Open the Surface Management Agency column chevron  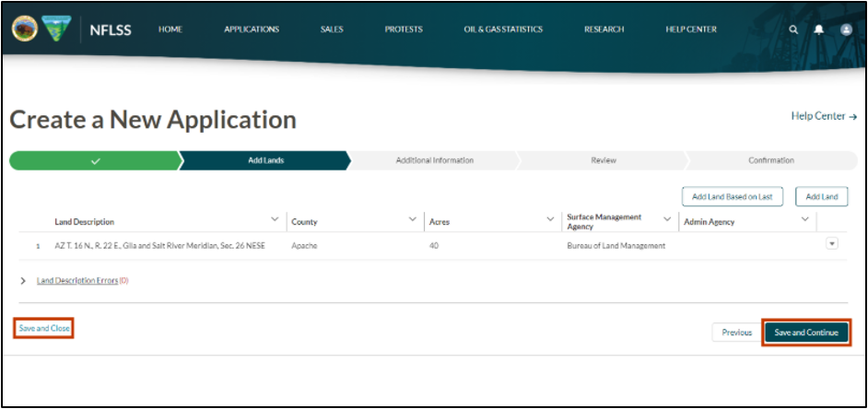click(x=667, y=220)
